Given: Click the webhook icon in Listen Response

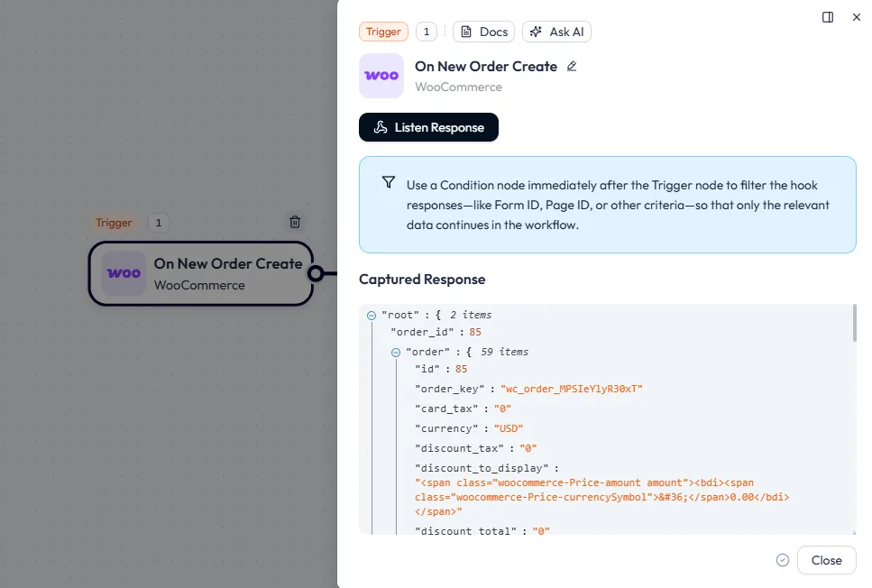Looking at the screenshot, I should coord(381,127).
